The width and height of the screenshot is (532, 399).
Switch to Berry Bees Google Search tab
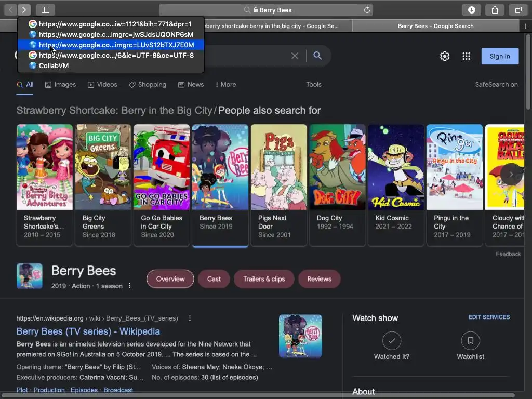(436, 26)
